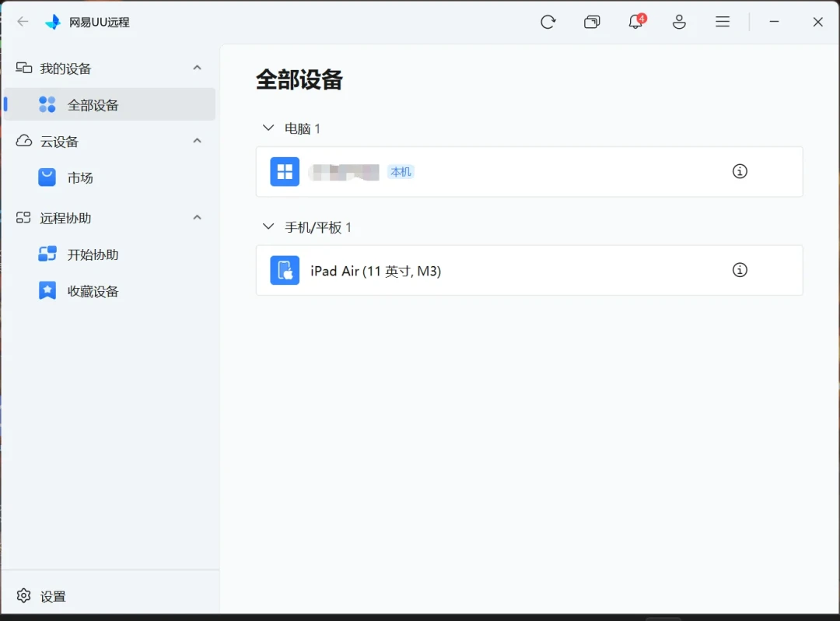Open 收藏设备 in sidebar
Screen dimensions: 840x621
pyautogui.click(x=110, y=291)
